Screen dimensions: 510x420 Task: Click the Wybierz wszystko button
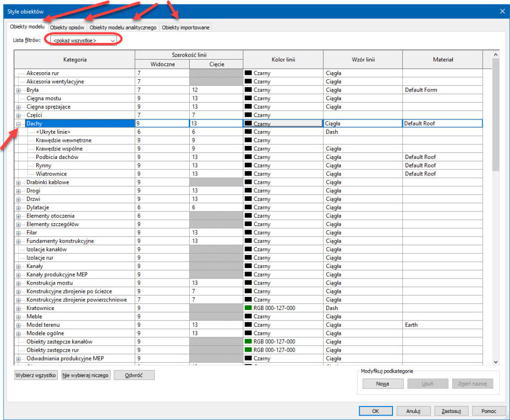coord(36,375)
